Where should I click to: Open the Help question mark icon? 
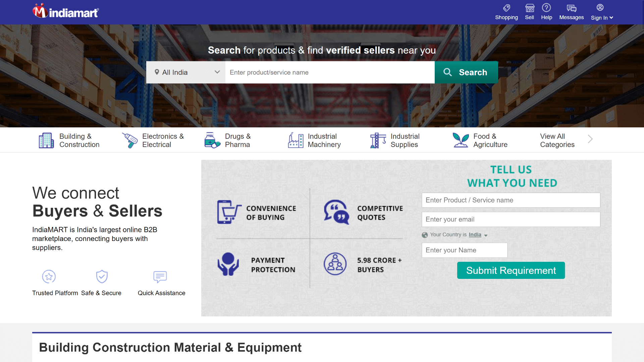546,8
